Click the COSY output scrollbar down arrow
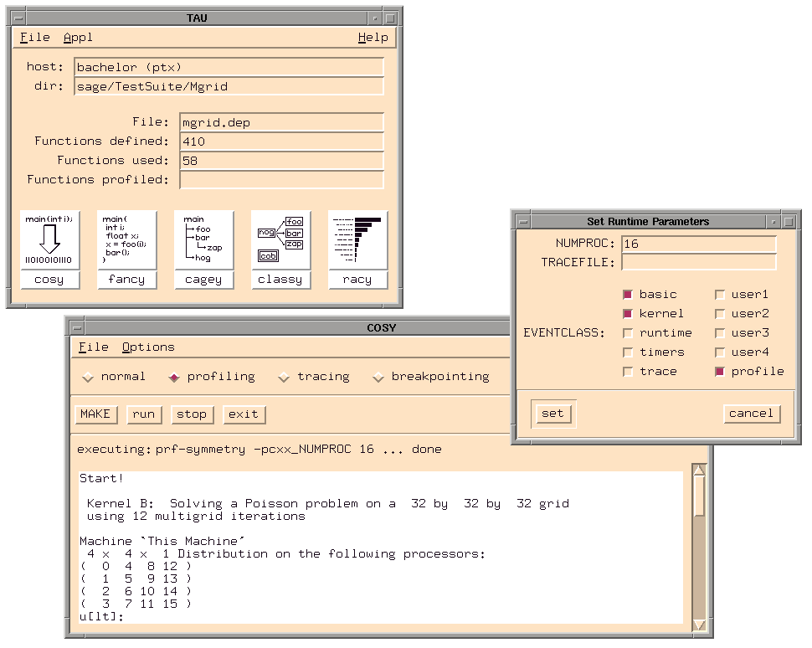 (x=699, y=625)
